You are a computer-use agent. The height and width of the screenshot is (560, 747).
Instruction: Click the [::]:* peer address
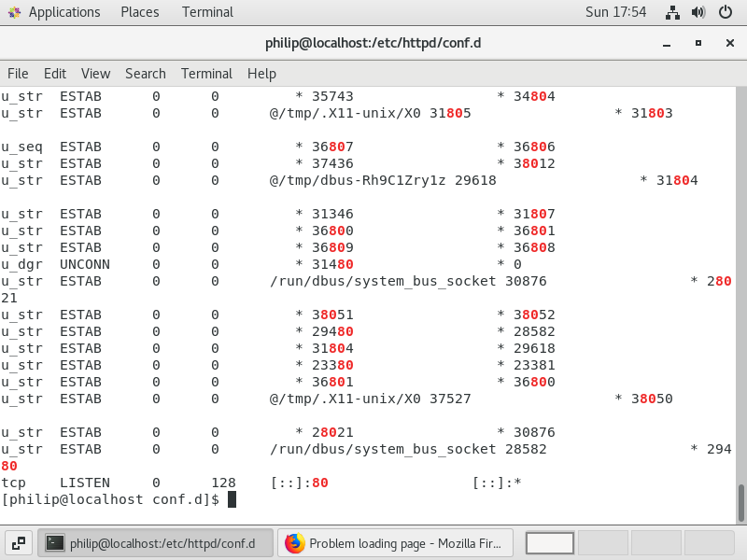pos(497,483)
